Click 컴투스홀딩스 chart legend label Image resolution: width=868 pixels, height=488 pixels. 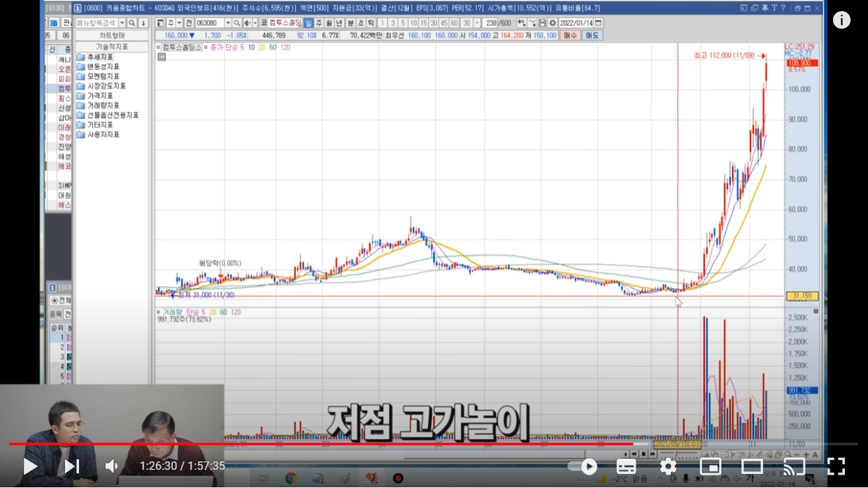[182, 47]
